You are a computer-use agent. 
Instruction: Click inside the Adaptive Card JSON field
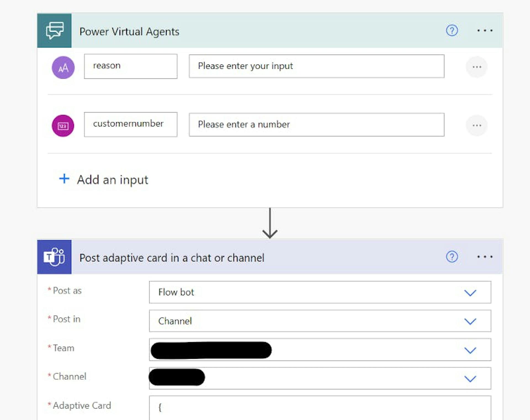(304, 408)
